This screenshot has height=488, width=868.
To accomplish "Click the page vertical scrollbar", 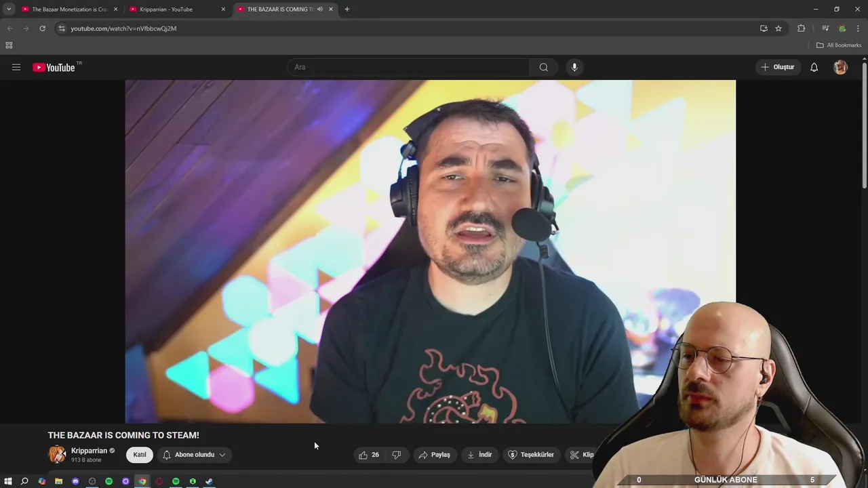I will pyautogui.click(x=864, y=125).
